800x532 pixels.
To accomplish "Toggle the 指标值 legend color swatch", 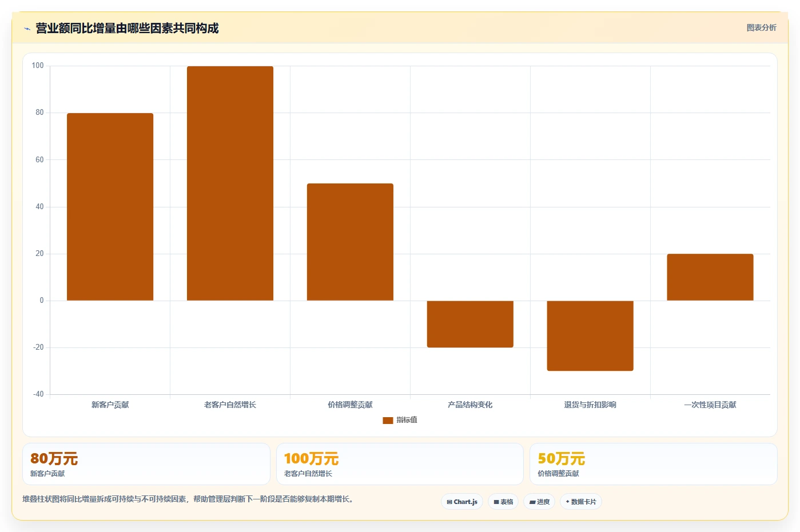I will point(388,421).
